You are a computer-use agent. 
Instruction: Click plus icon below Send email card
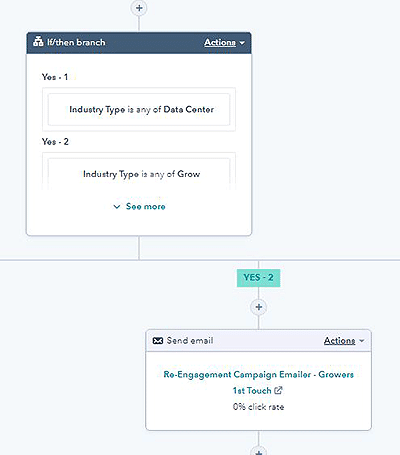point(259,451)
